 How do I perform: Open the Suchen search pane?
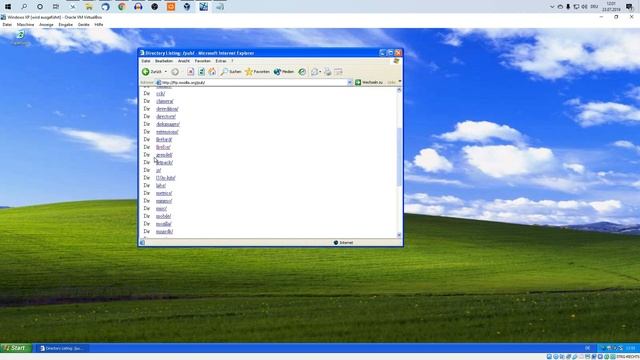tap(231, 72)
